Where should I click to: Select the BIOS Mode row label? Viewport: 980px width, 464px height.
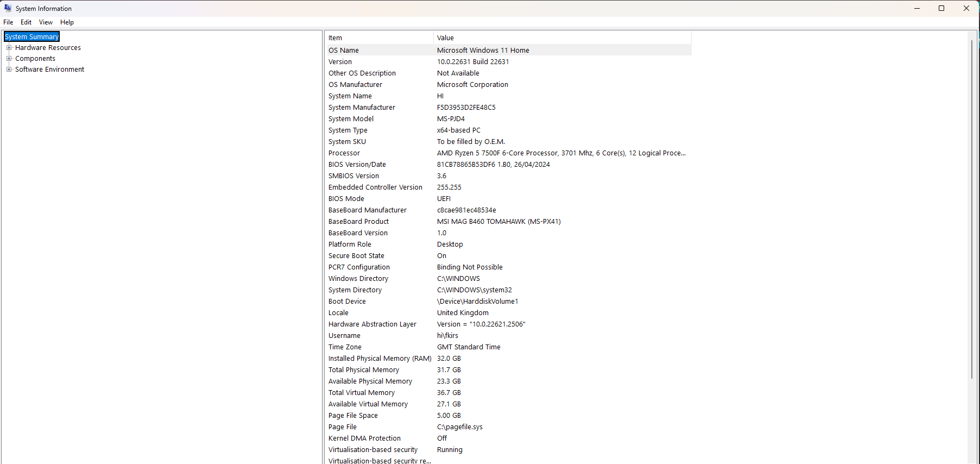(x=346, y=198)
